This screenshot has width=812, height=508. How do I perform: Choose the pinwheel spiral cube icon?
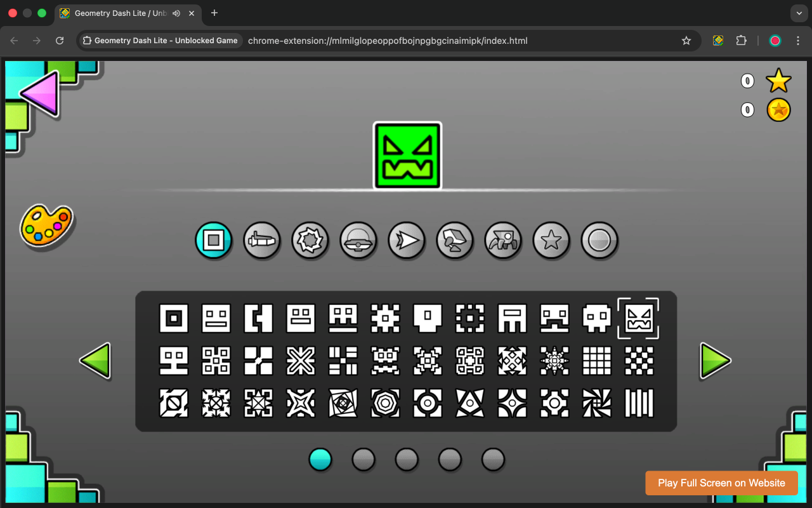point(597,403)
